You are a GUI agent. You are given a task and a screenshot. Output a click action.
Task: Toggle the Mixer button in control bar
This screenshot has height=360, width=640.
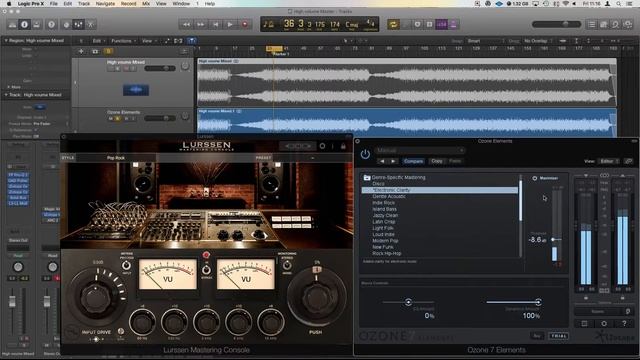[x=78, y=24]
